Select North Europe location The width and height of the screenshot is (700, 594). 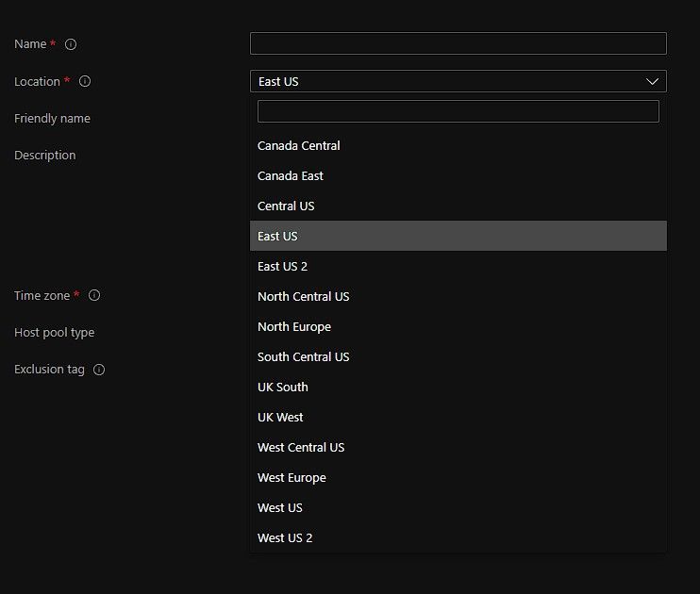coord(294,327)
